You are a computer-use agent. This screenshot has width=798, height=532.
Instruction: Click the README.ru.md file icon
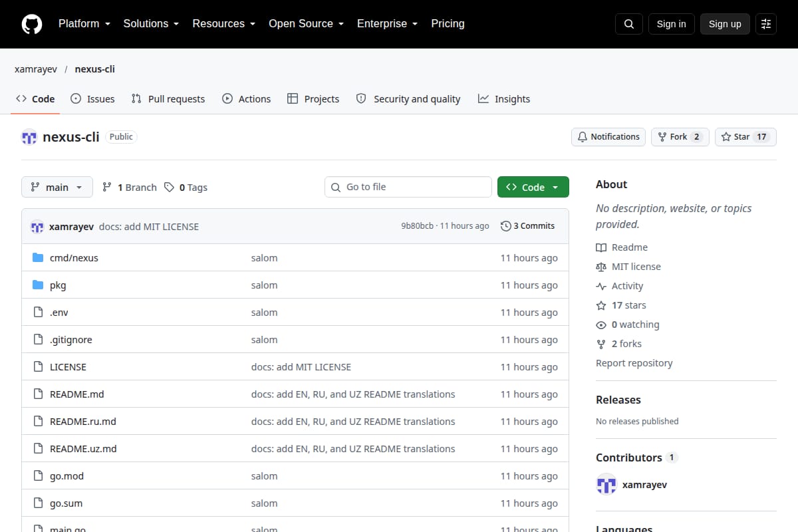(38, 422)
